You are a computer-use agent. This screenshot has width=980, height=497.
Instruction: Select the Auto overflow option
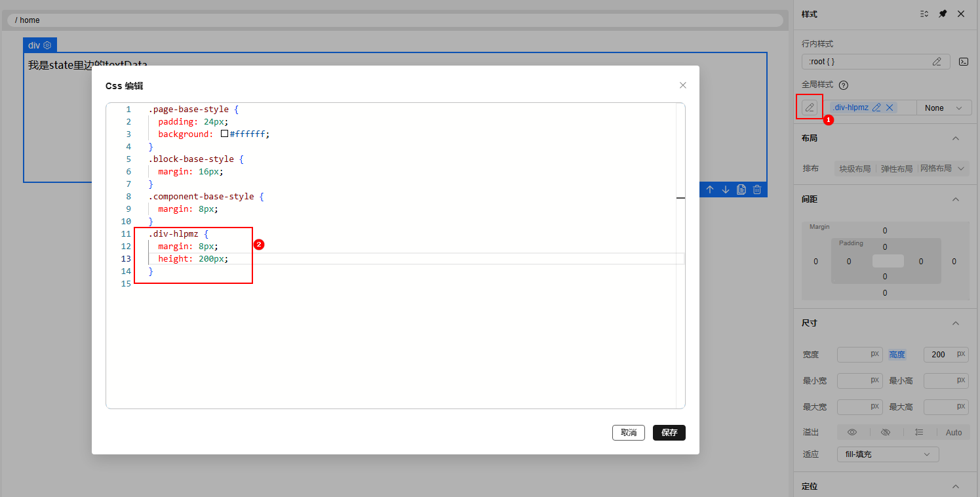(x=953, y=432)
